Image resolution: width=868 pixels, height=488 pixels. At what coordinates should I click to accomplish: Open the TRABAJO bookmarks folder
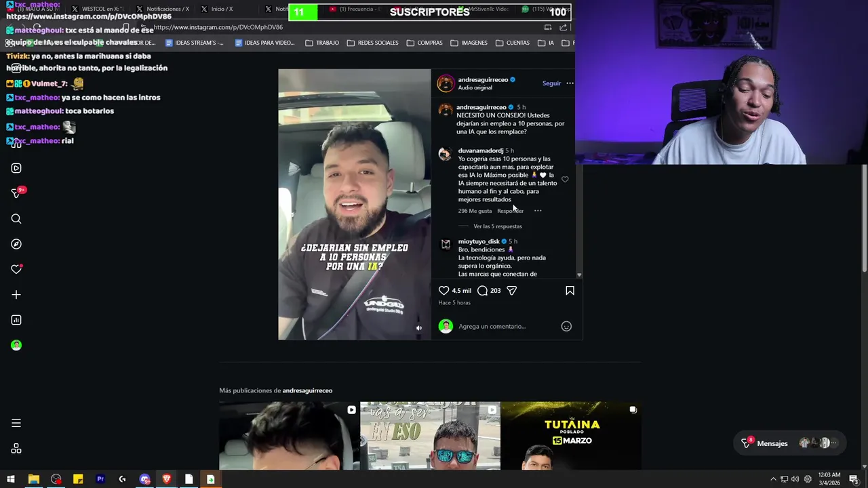click(x=322, y=43)
